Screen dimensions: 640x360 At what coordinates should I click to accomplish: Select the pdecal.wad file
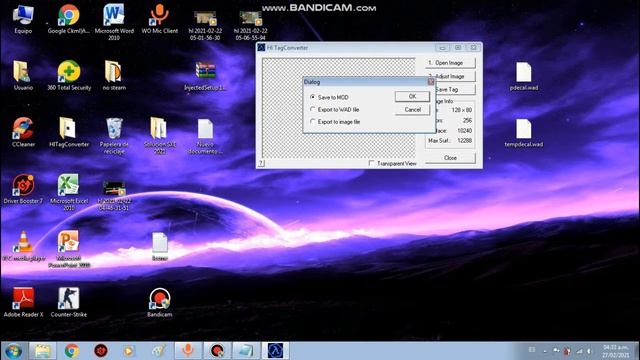pos(524,76)
